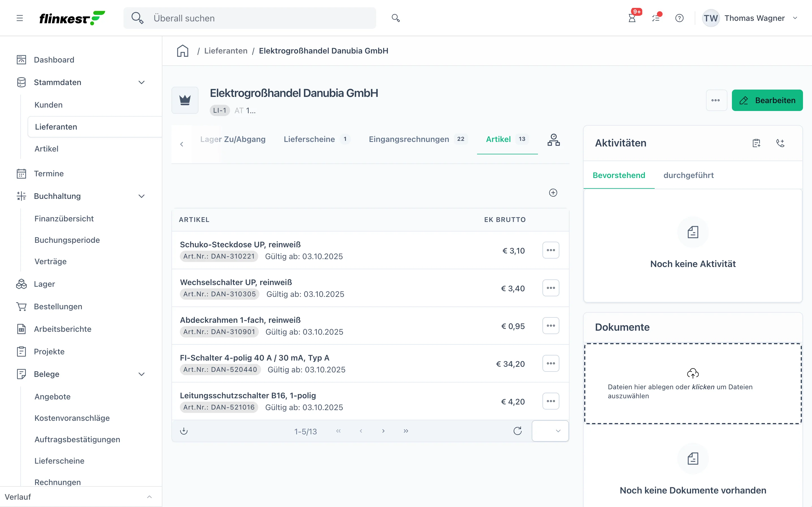This screenshot has width=812, height=507.
Task: Open the tasks checklist icon
Action: click(656, 18)
